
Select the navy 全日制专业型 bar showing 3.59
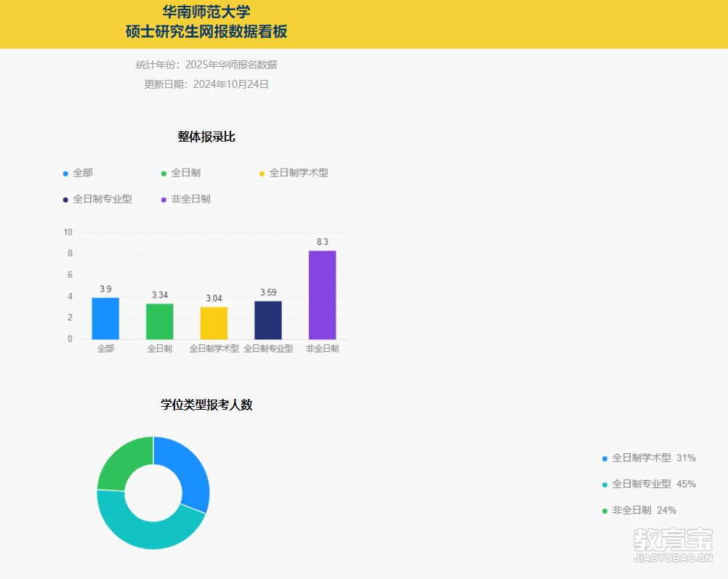(x=268, y=320)
